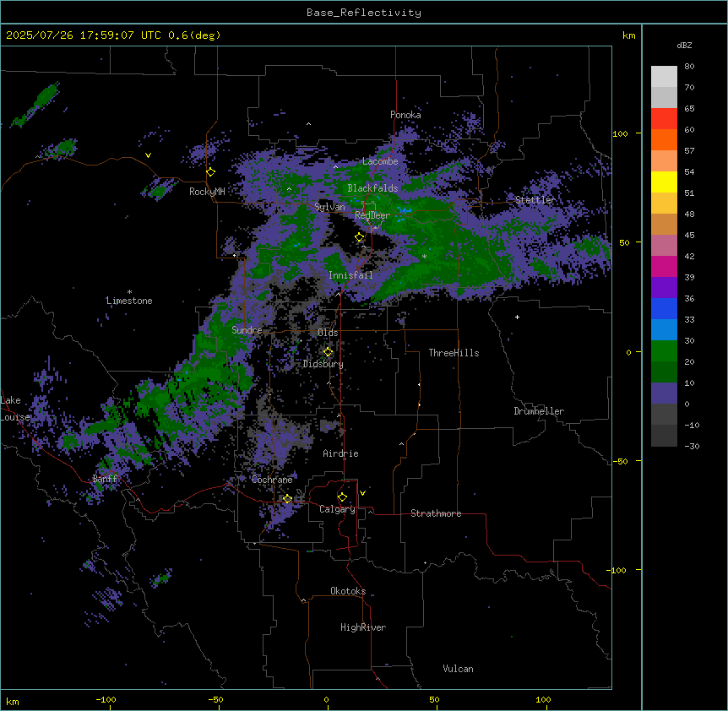Screen dimensions: 728x711
Task: Select the -50 tick on the right vertical axis
Action: point(620,461)
